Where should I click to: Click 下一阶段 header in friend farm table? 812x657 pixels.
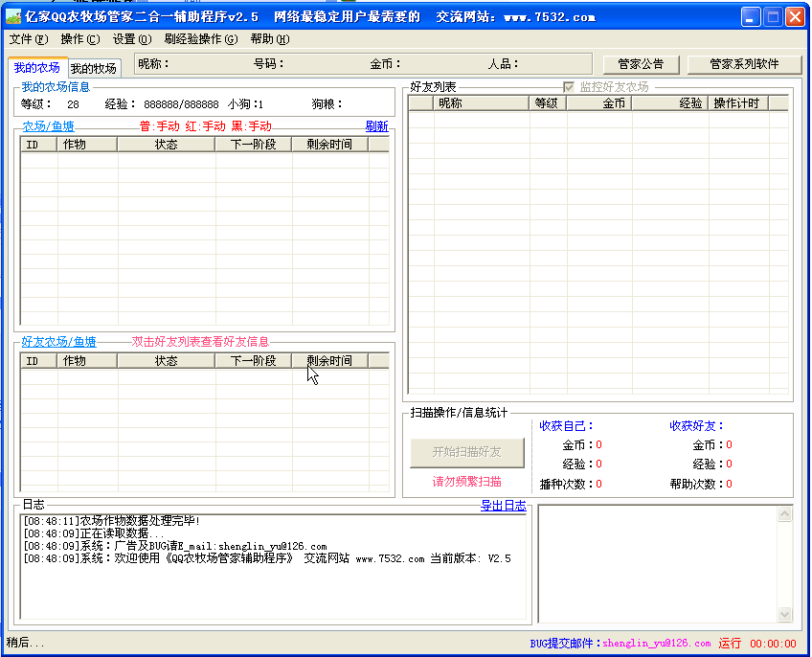click(254, 361)
